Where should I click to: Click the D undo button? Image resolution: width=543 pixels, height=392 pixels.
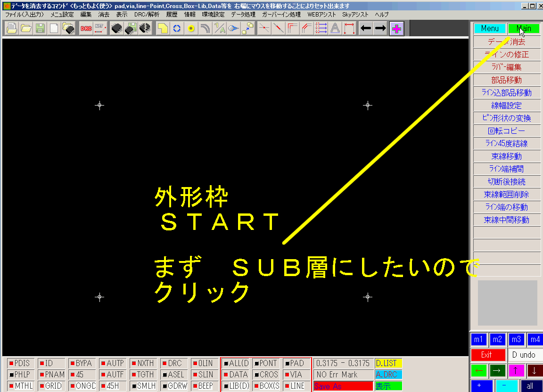(x=525, y=355)
